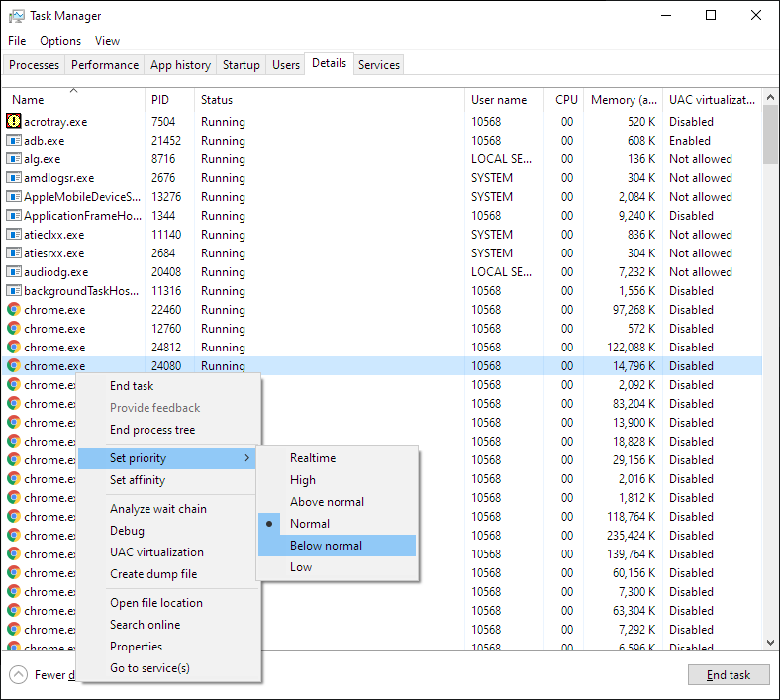This screenshot has height=700, width=780.
Task: Sort by the Name column header
Action: (73, 99)
